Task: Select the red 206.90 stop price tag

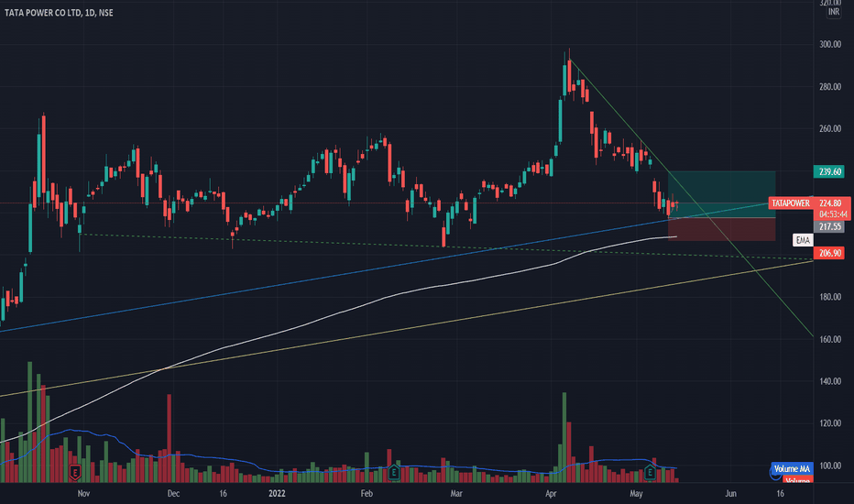Action: coord(829,253)
